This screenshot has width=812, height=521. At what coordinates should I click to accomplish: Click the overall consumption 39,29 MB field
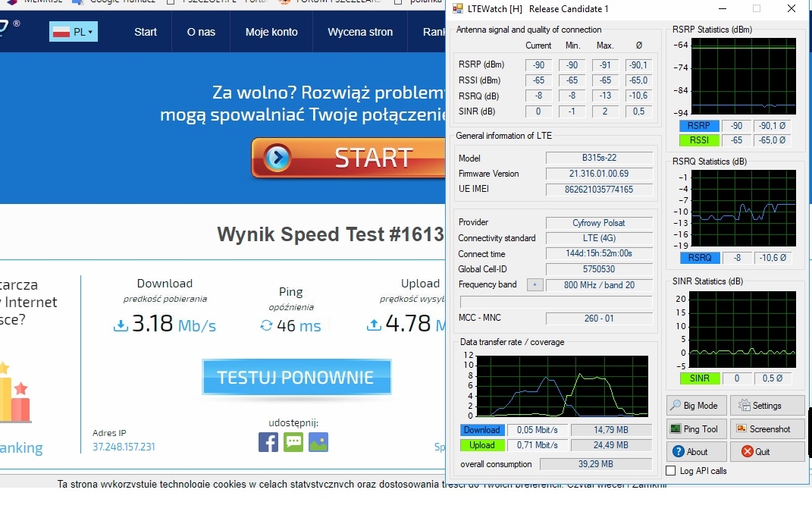pos(595,464)
